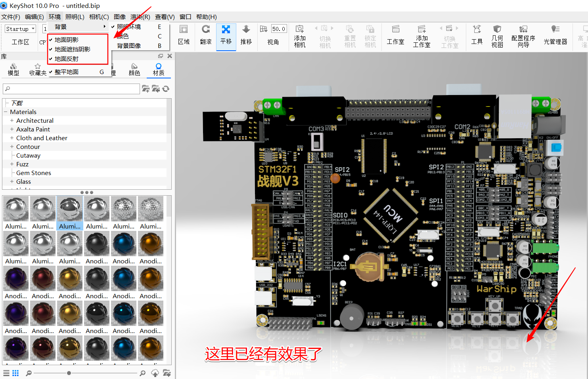Click the 视角 field showing 50.0
The width and height of the screenshot is (588, 379).
coord(278,29)
